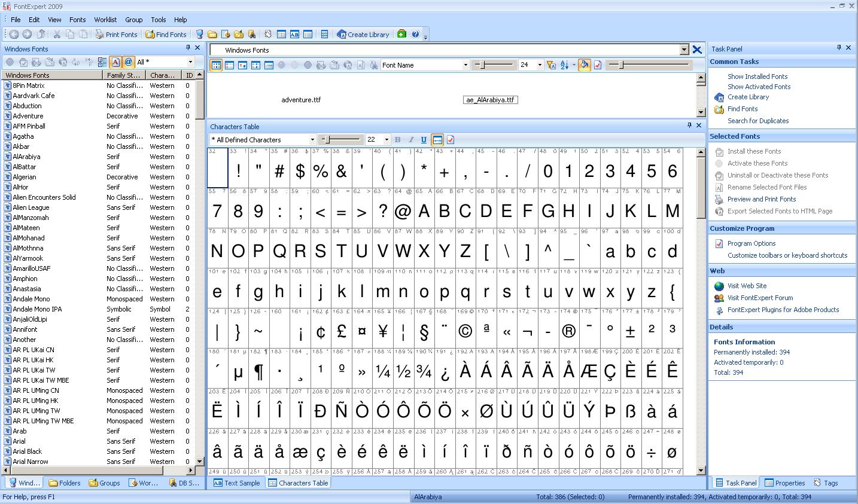Switch to the Folders tab
The height and width of the screenshot is (504, 858).
click(65, 483)
